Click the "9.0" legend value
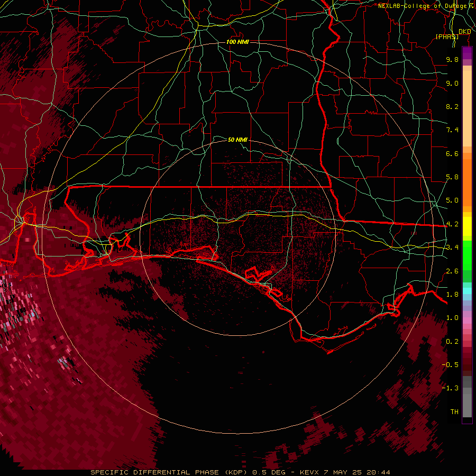 (452, 83)
